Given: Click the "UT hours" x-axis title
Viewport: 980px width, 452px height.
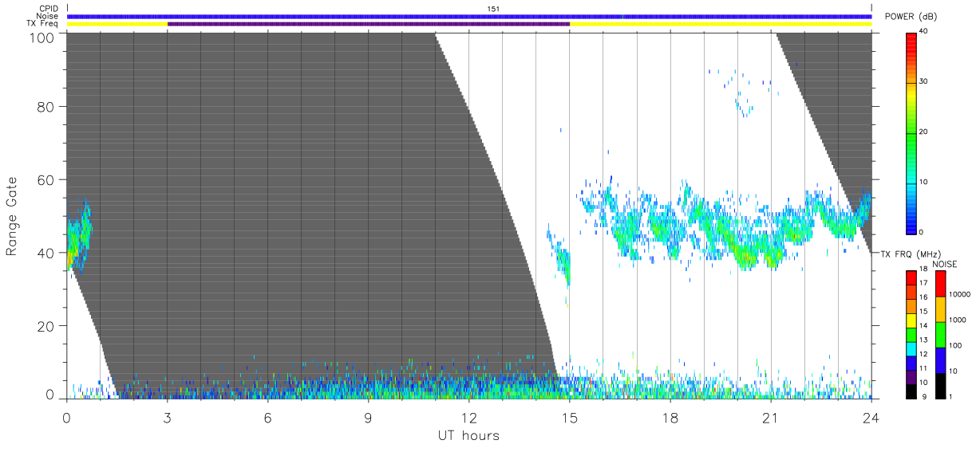Looking at the screenshot, I should click(x=468, y=436).
